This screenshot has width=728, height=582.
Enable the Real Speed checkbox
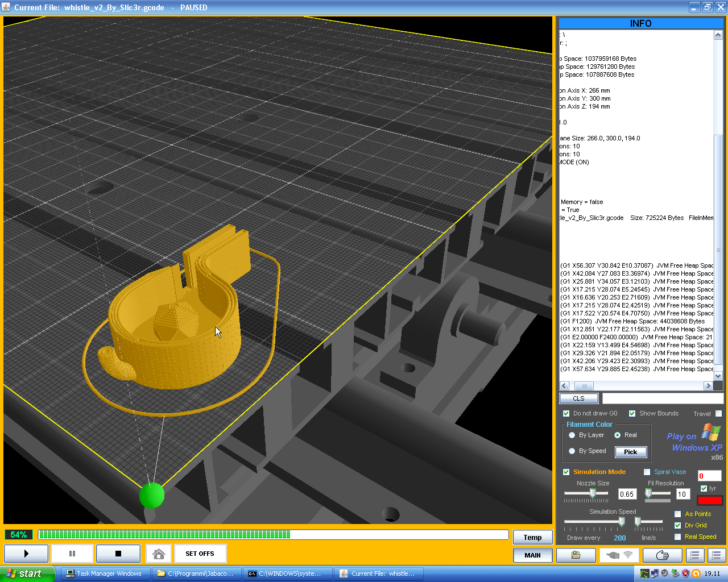coord(677,537)
